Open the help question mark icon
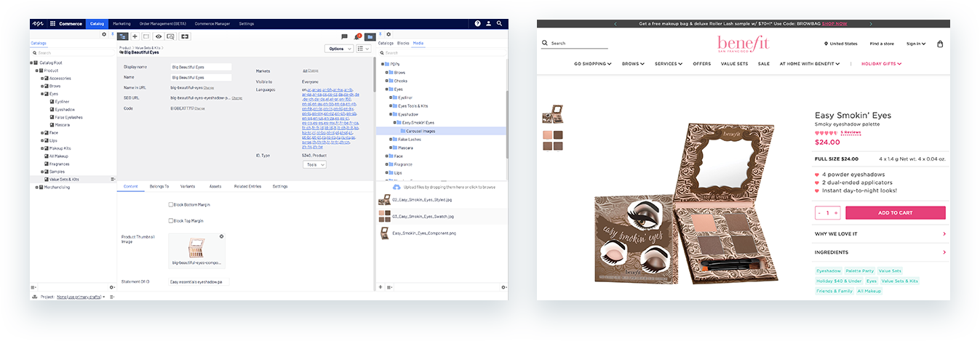 (478, 23)
